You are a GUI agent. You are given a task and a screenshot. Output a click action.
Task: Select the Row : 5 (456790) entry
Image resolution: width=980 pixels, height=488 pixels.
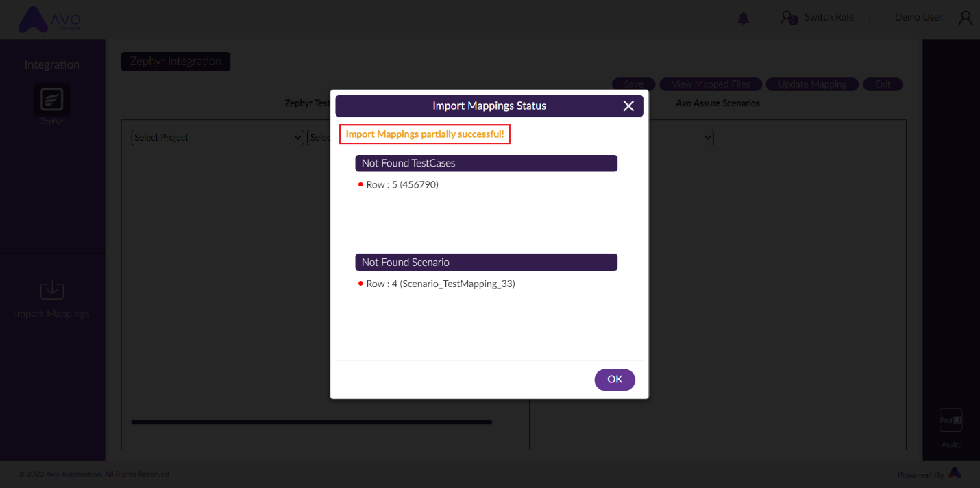[402, 184]
